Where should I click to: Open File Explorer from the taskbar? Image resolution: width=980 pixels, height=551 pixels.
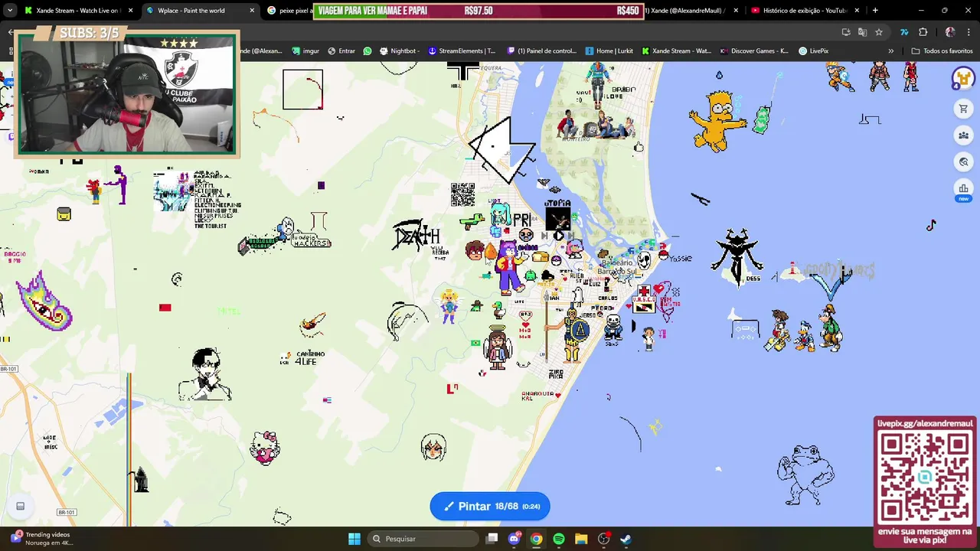pyautogui.click(x=581, y=539)
